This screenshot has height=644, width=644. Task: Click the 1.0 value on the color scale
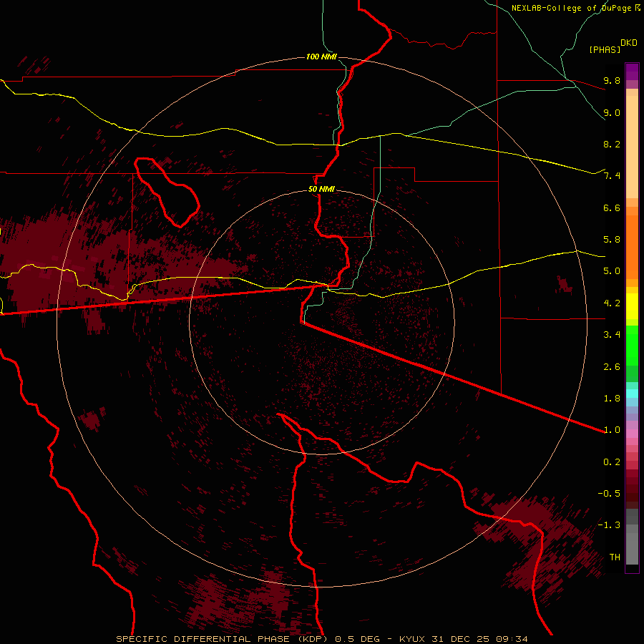point(612,430)
